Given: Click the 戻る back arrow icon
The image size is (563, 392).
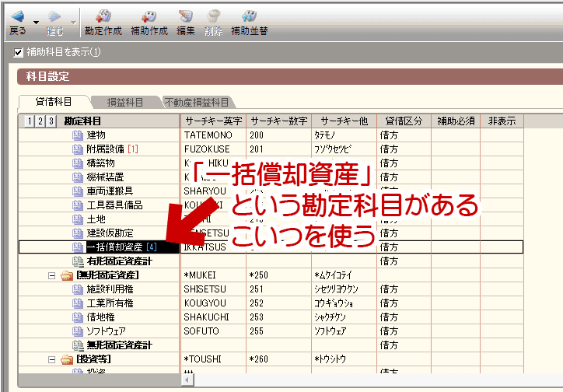Looking at the screenshot, I should [x=18, y=16].
